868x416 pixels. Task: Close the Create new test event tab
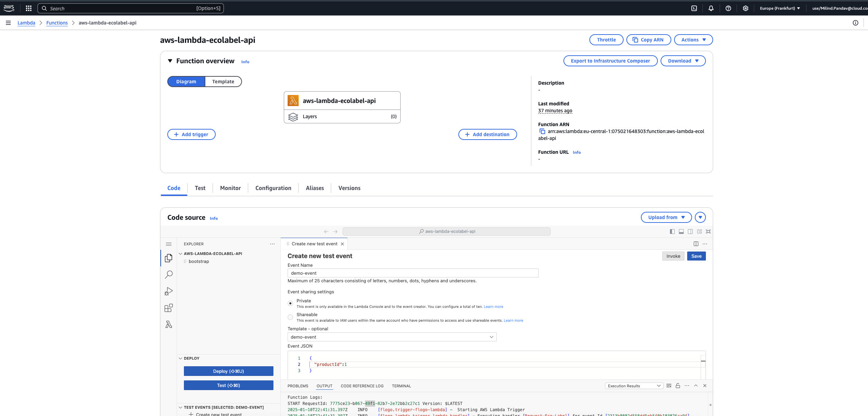click(x=343, y=244)
